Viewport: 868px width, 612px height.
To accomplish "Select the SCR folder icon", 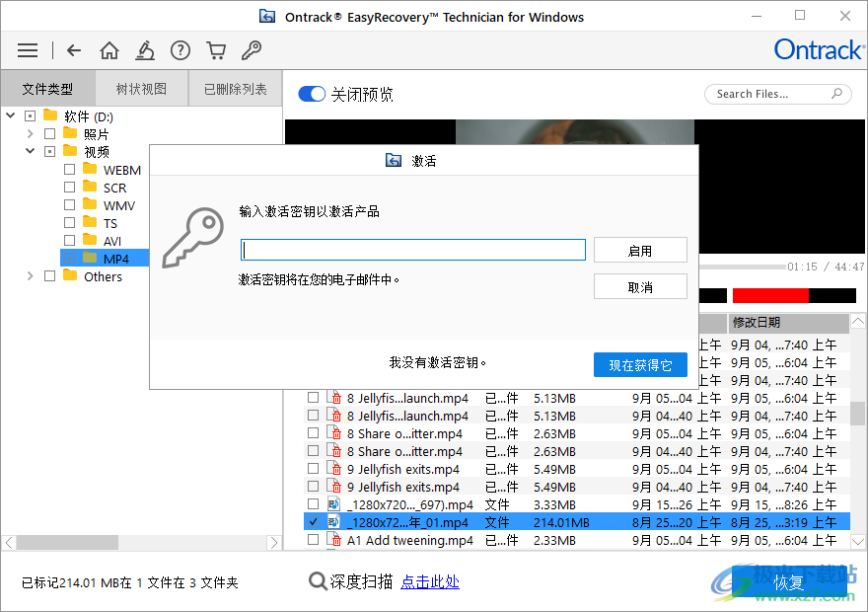I will [90, 187].
